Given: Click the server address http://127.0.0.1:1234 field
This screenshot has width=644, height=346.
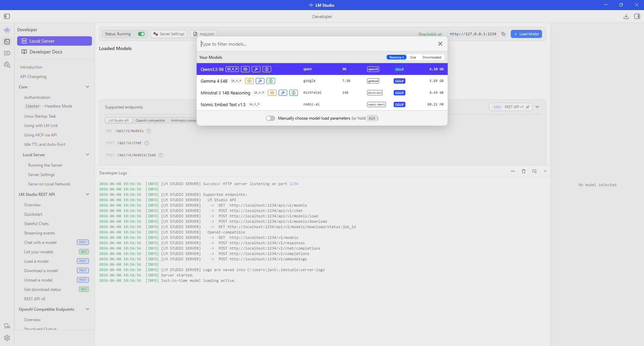Looking at the screenshot, I should pos(473,34).
